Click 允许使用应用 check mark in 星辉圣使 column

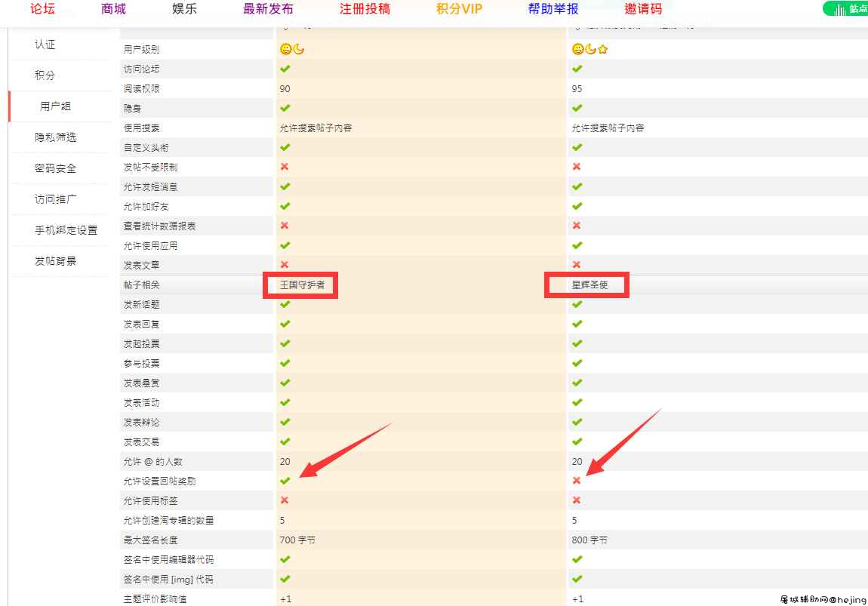point(577,245)
